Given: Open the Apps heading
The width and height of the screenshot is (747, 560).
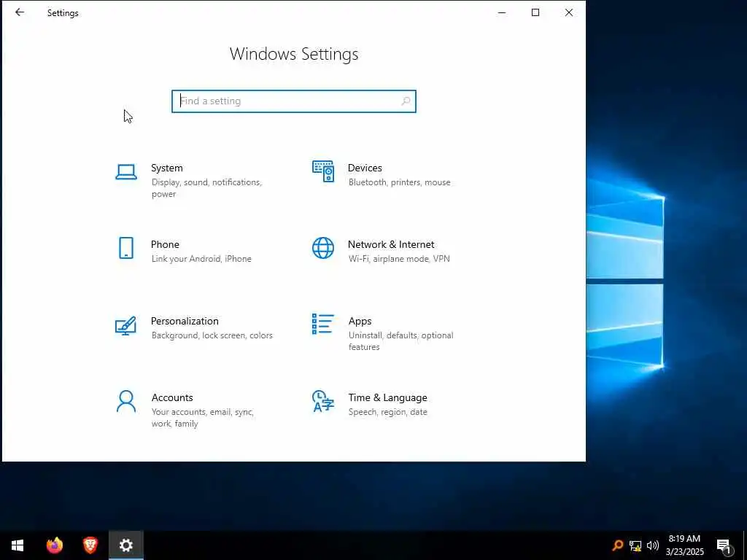Looking at the screenshot, I should pos(360,321).
